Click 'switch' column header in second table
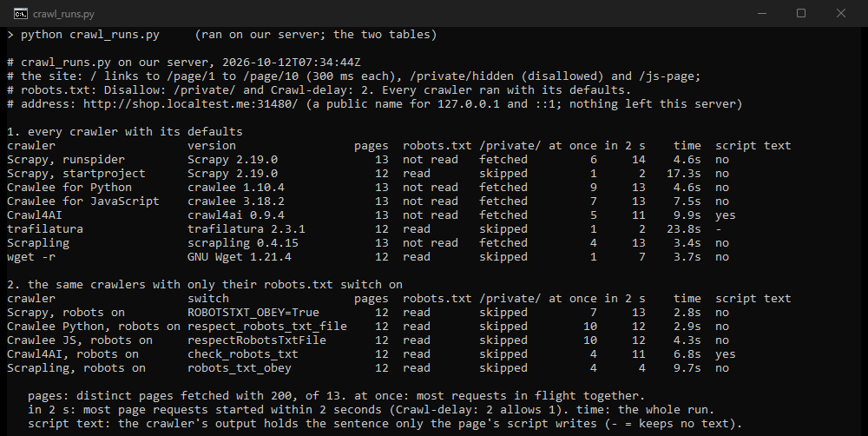 click(x=208, y=298)
